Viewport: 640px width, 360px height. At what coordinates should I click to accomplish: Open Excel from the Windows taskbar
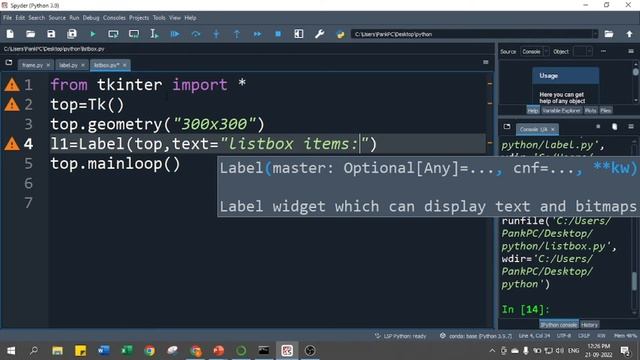tap(127, 351)
